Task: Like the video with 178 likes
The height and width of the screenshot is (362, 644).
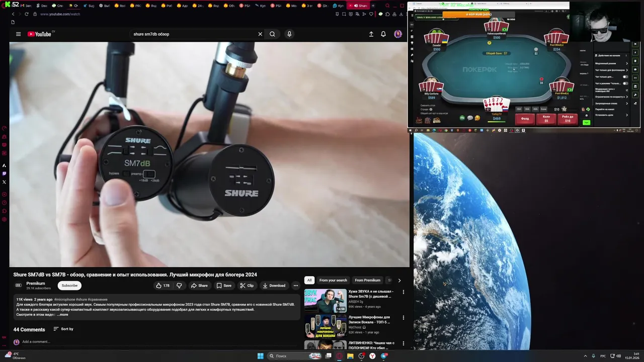Action: (163, 286)
